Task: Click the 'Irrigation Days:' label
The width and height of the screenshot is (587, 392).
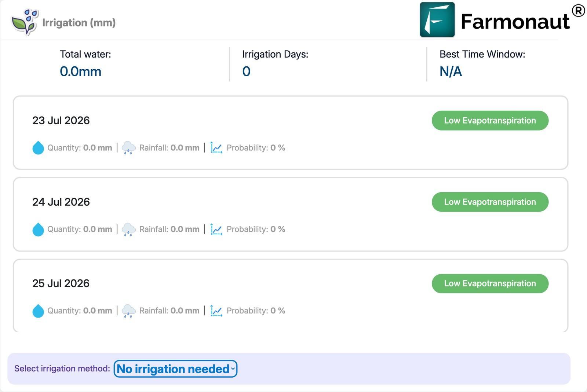Action: point(275,54)
